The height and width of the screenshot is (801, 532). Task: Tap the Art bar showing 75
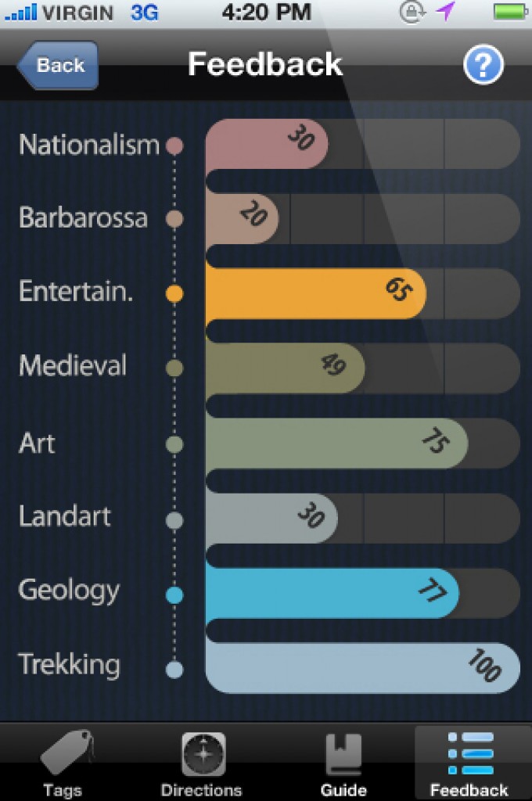335,444
